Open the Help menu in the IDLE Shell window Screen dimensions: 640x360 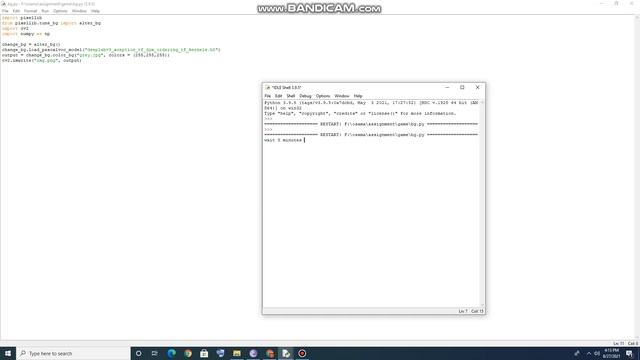[x=358, y=96]
